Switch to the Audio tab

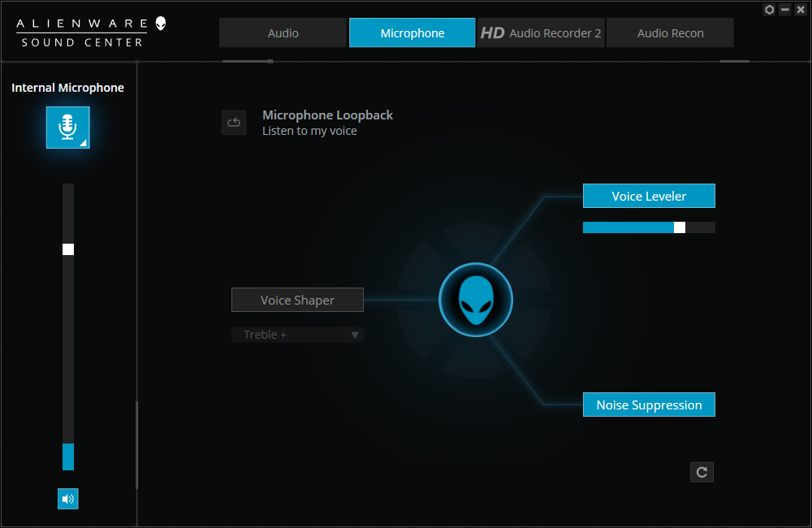[283, 32]
